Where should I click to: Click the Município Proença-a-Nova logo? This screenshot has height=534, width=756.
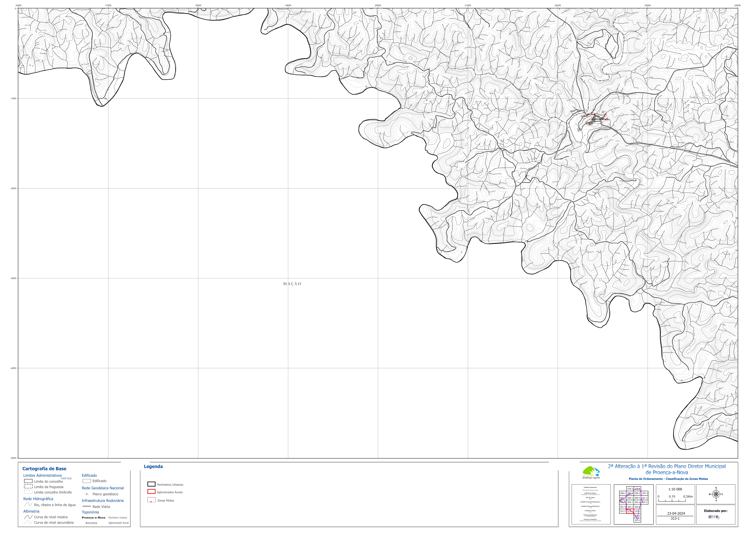click(x=591, y=473)
